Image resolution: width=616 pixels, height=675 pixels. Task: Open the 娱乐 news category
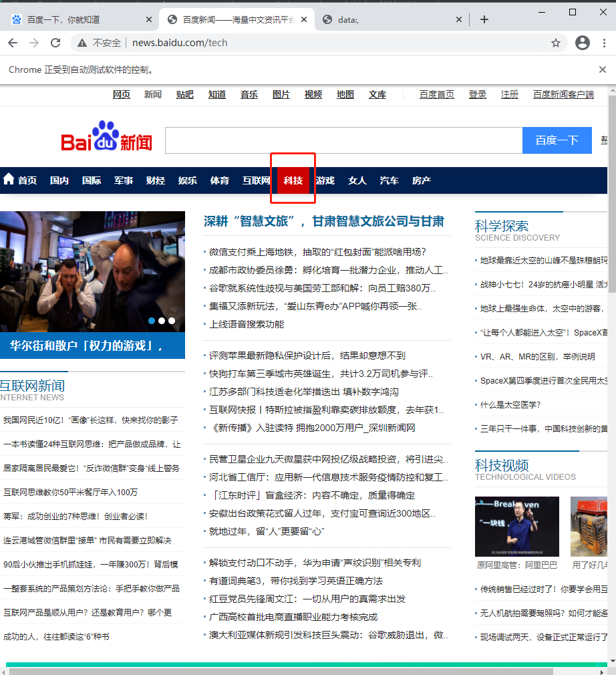(x=188, y=180)
